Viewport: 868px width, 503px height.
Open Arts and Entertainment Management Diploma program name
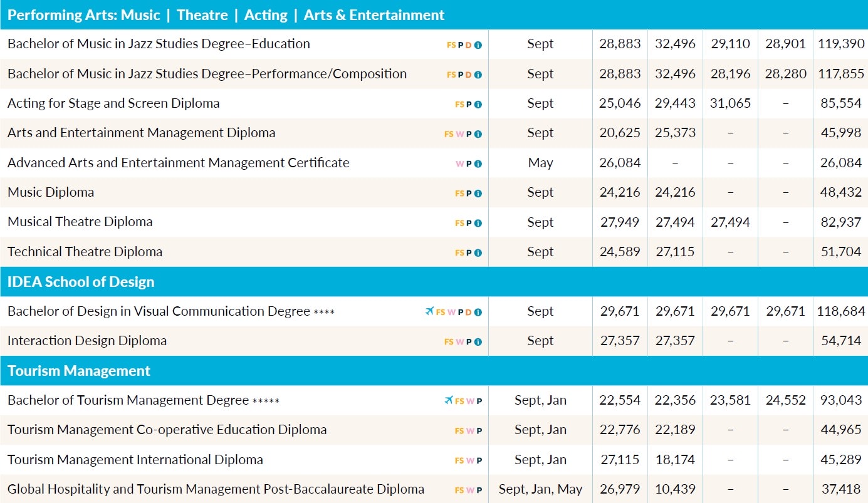[x=141, y=133]
